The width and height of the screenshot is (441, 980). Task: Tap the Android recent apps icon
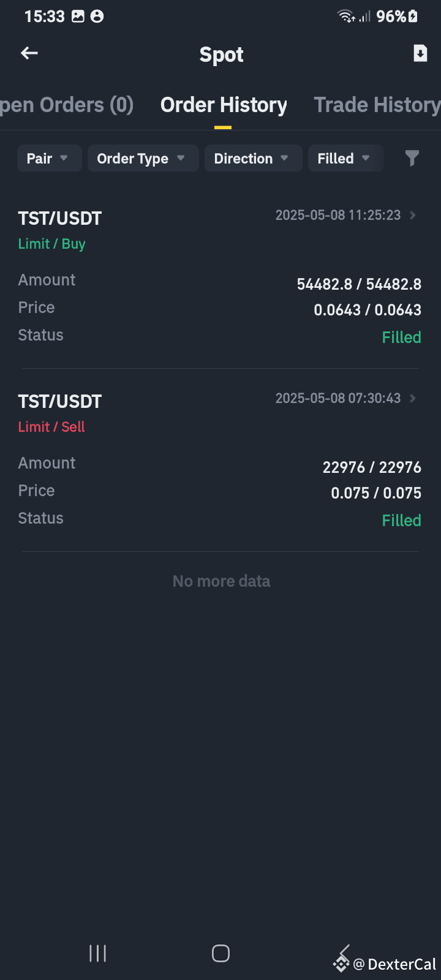[98, 953]
